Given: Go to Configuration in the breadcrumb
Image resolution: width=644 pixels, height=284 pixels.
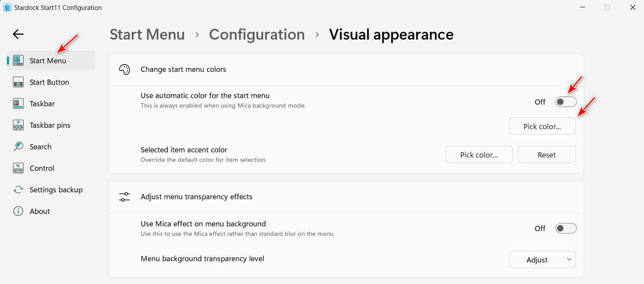Looking at the screenshot, I should point(257,34).
